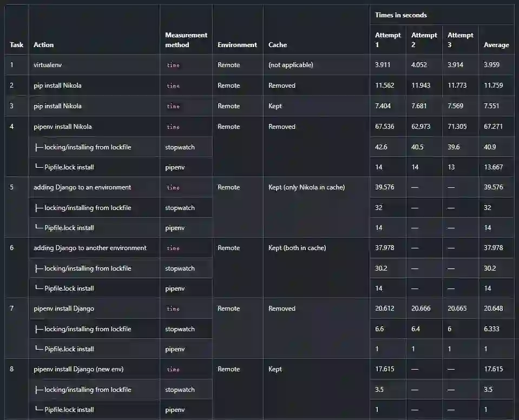Click the 13.667 average value
519x420 pixels.
tap(493, 167)
